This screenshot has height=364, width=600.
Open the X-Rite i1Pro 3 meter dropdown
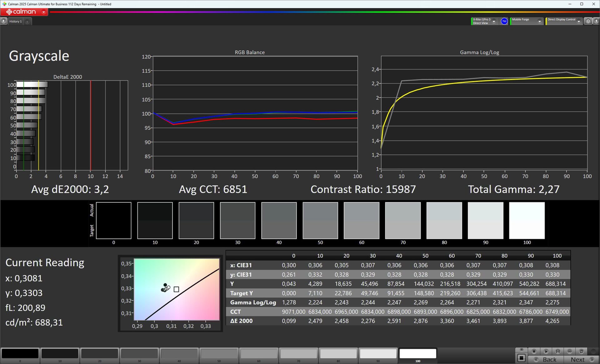coord(494,21)
